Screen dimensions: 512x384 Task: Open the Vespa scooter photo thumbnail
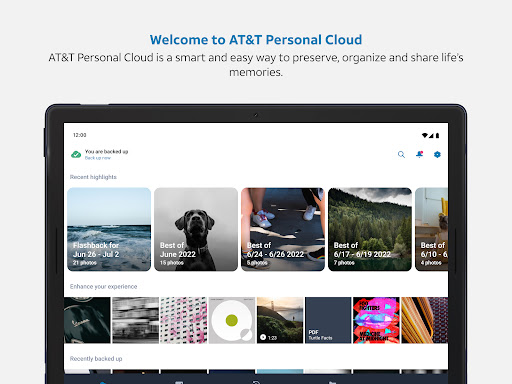87,320
